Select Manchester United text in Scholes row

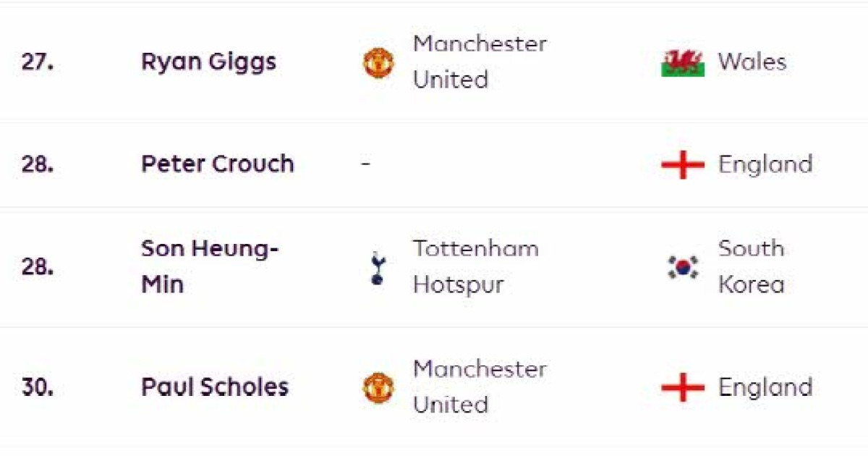pyautogui.click(x=480, y=387)
